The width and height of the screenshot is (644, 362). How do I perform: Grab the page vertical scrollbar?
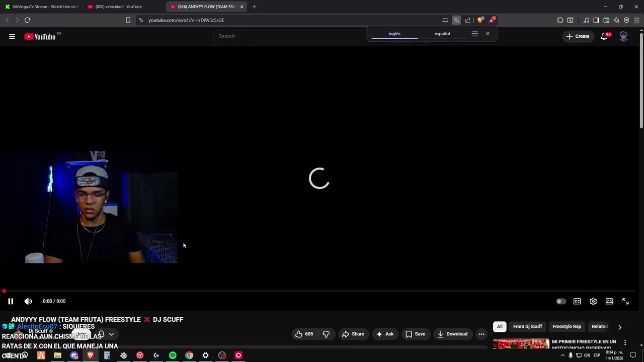641,80
